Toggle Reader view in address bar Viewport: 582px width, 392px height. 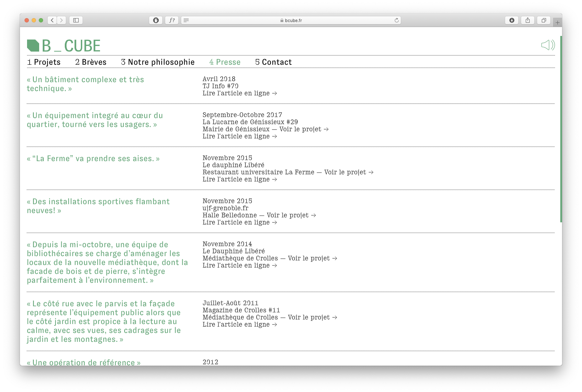coord(186,20)
